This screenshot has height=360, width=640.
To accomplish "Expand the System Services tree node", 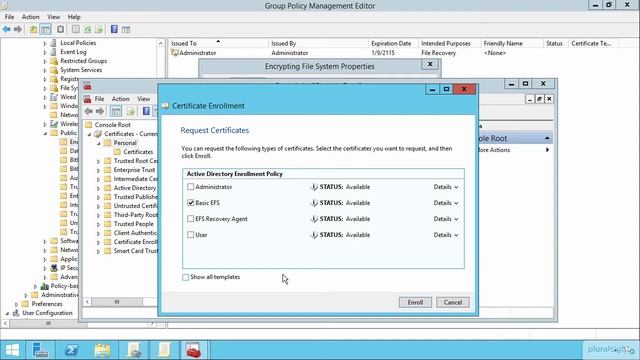I will point(45,70).
